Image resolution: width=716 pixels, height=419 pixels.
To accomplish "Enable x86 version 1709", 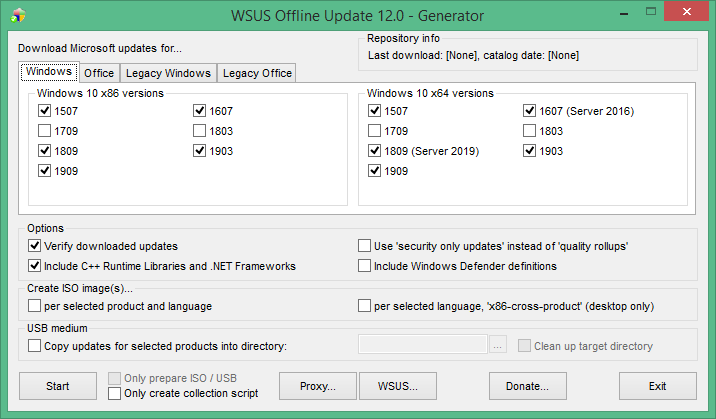I will pyautogui.click(x=44, y=131).
